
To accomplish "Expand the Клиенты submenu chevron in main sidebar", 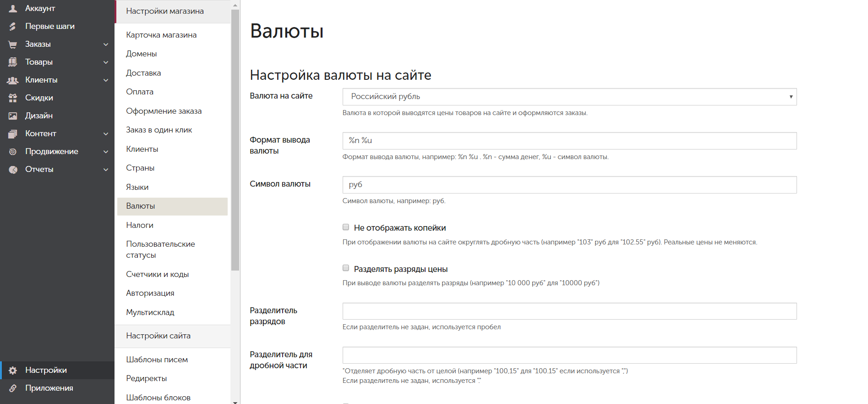I will coord(106,80).
